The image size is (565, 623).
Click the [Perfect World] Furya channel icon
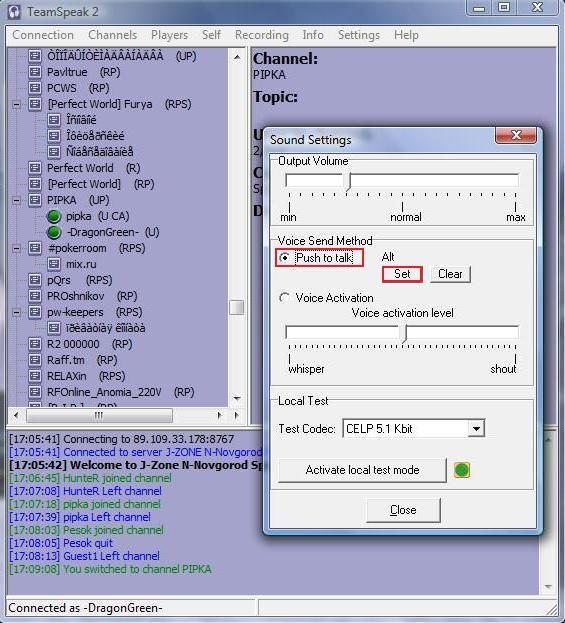(35, 104)
